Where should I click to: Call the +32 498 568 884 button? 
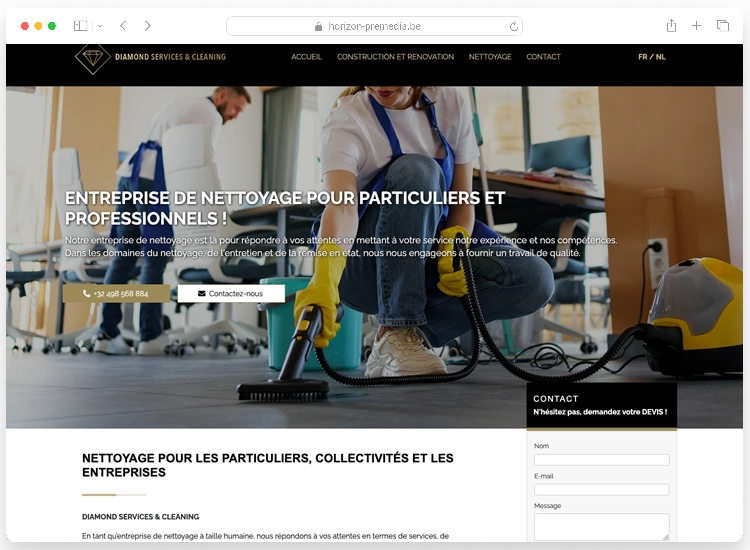tap(116, 294)
